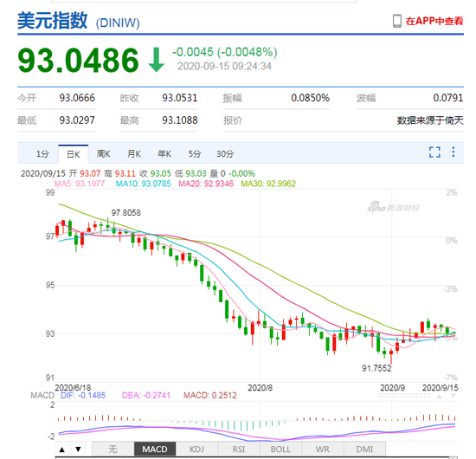Viewport: 476px width, 459px height.
Task: Click the dotted chart range slider
Action: click(404, 396)
